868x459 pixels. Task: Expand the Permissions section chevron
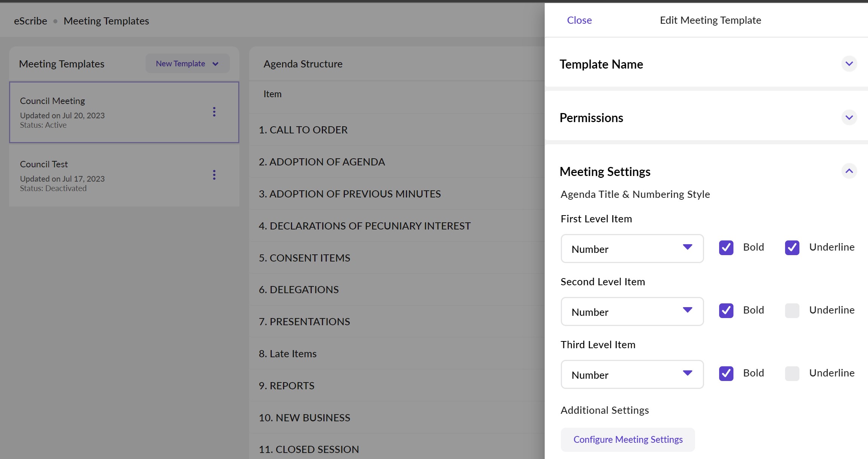point(849,118)
